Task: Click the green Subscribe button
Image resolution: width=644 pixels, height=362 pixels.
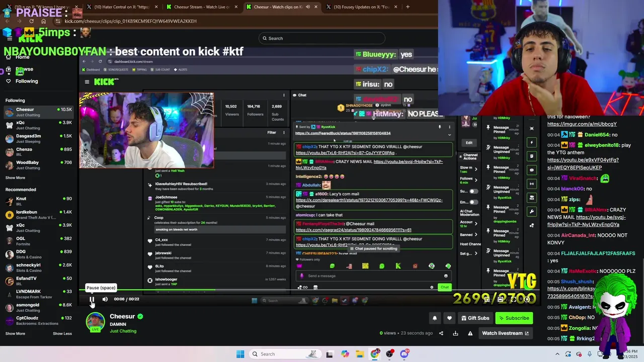Action: tap(514, 318)
